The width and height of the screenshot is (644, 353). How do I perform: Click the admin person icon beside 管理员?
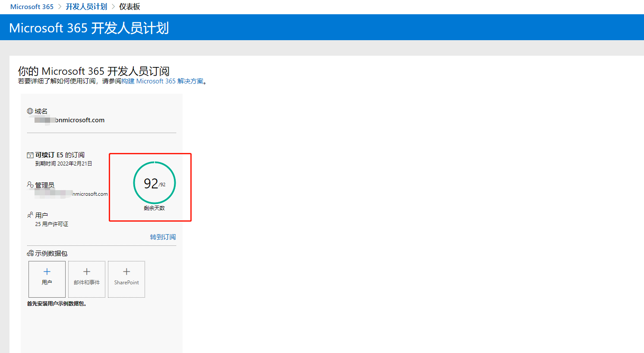point(30,185)
